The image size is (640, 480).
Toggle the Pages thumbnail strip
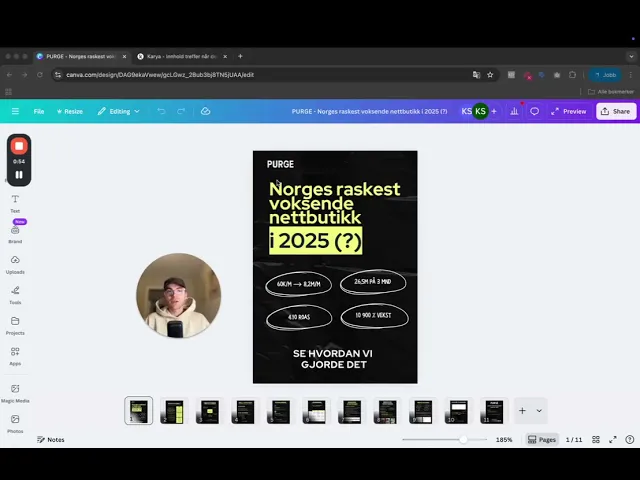pyautogui.click(x=542, y=440)
